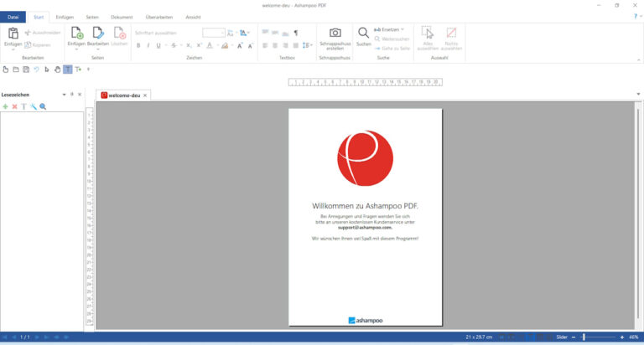This screenshot has width=644, height=345.
Task: Open the Einfügen ribbon tab
Action: [x=65, y=18]
